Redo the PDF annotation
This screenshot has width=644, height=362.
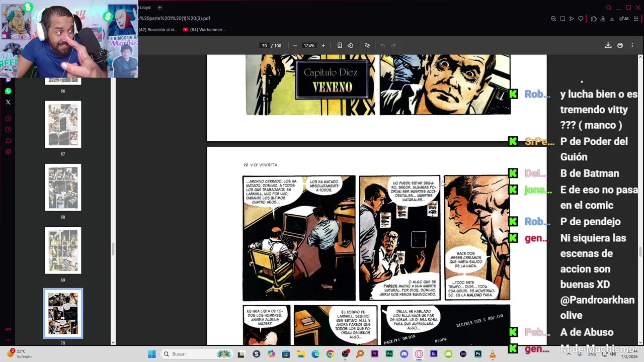click(x=393, y=45)
